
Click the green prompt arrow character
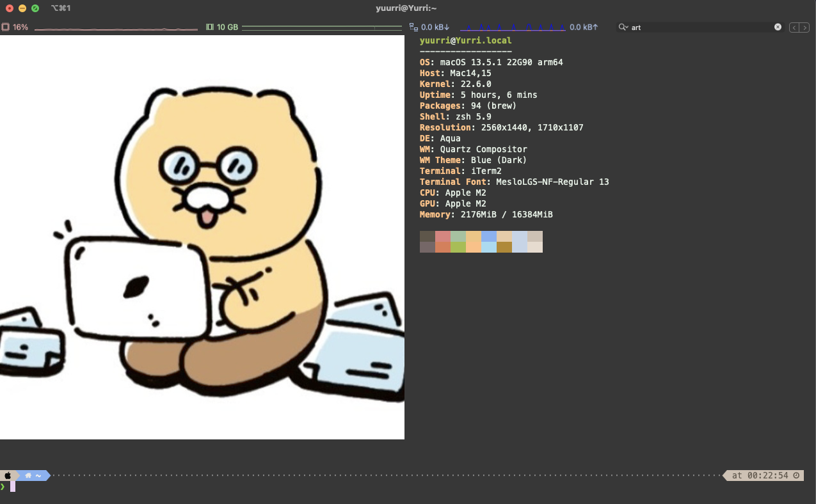pyautogui.click(x=3, y=487)
